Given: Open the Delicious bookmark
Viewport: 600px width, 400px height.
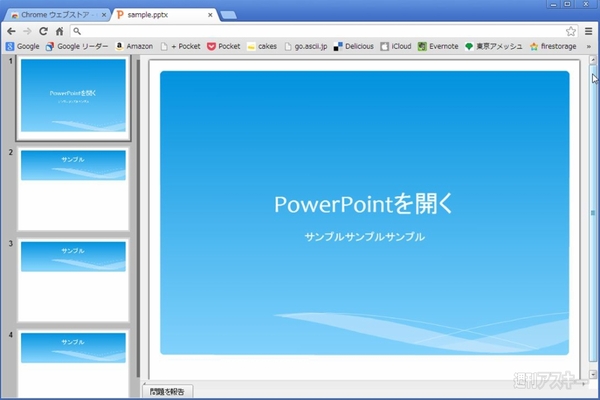Looking at the screenshot, I should pyautogui.click(x=354, y=46).
